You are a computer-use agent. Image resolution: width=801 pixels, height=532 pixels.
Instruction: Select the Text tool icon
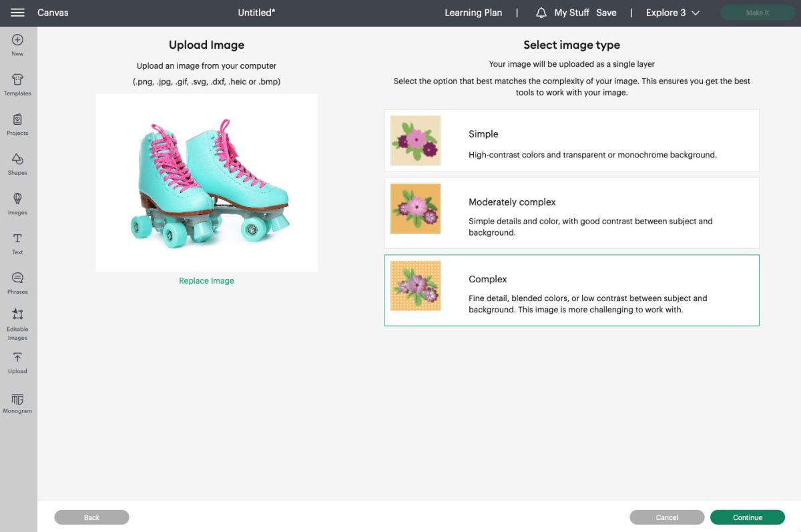(17, 238)
